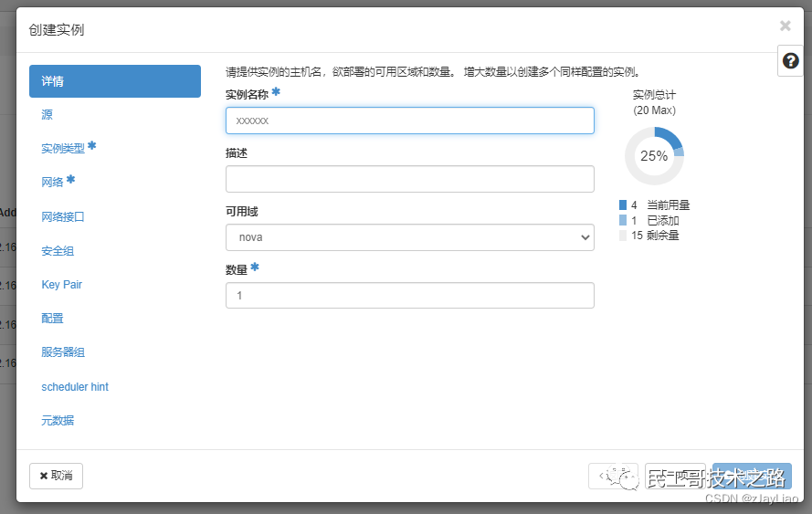Click the 取消 cancel button
Screen dimensions: 812x514
click(x=56, y=476)
